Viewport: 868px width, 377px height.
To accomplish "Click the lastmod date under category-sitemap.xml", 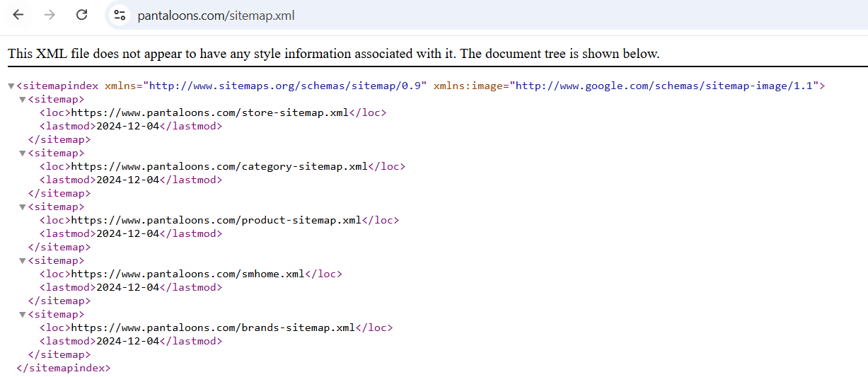I will click(128, 180).
